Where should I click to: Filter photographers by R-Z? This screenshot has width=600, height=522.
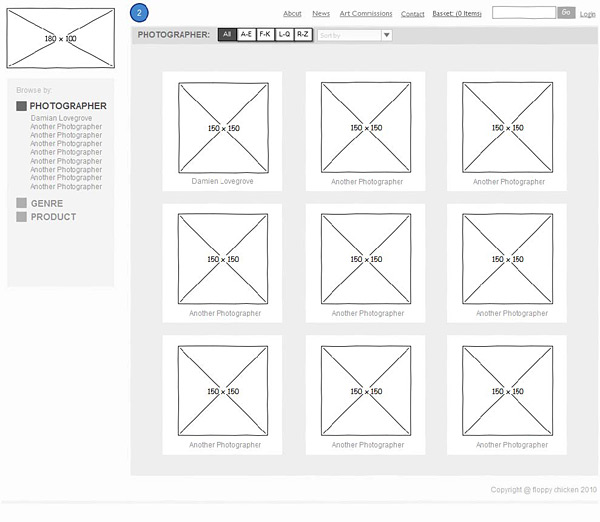(x=303, y=34)
